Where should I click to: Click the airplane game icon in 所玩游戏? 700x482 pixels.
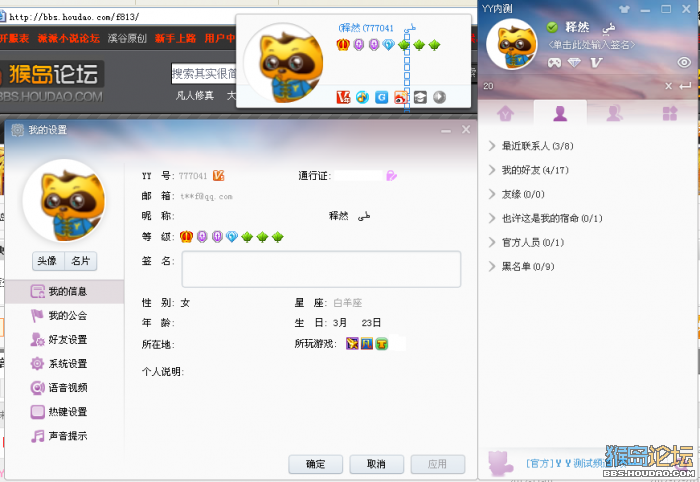[x=352, y=344]
